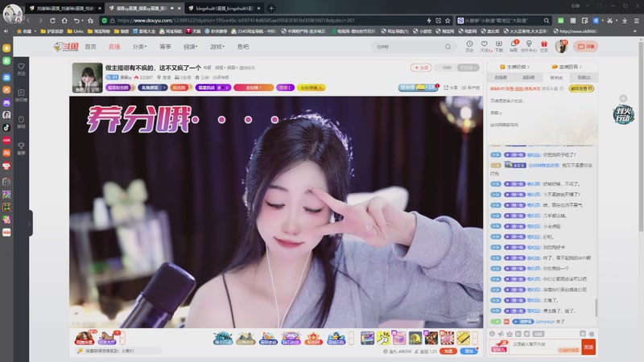The height and width of the screenshot is (362, 644).
Task: Click the browser home icon
Action: [64, 21]
